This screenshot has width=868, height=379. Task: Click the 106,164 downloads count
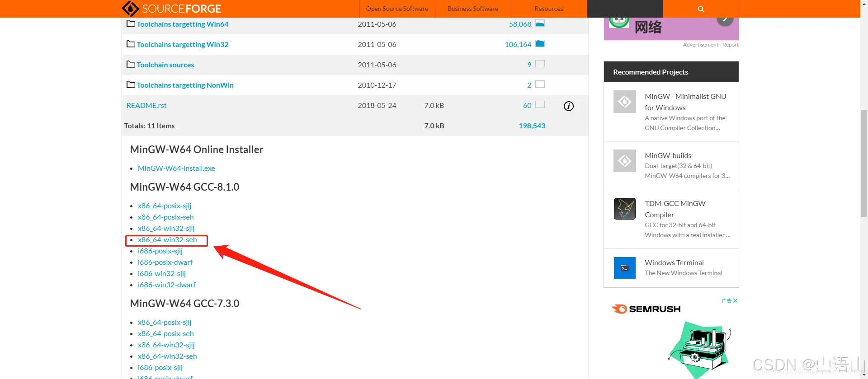(x=518, y=44)
